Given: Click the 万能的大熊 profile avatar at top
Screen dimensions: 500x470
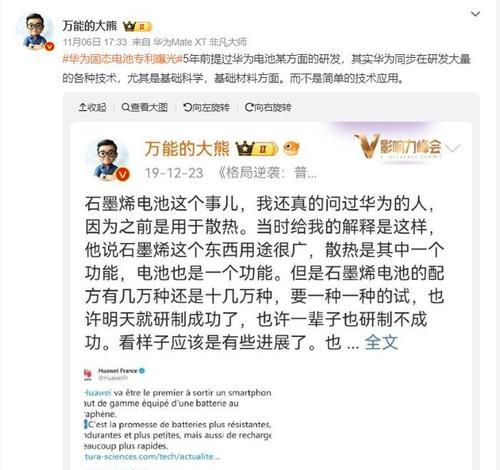Looking at the screenshot, I should (35, 32).
